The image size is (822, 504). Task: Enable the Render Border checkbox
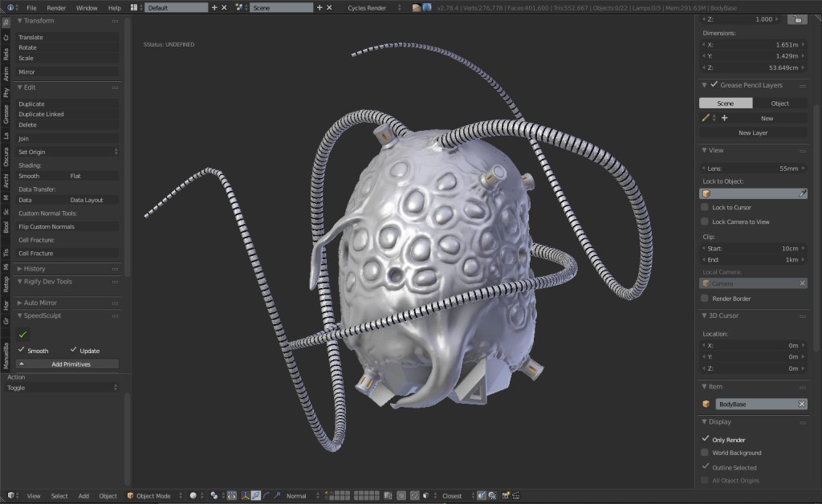click(705, 299)
